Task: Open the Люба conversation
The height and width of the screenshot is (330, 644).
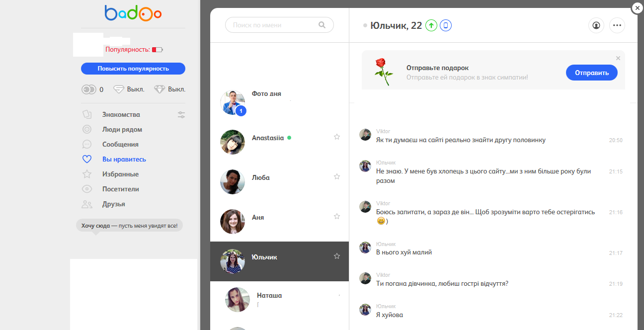Action: (280, 182)
